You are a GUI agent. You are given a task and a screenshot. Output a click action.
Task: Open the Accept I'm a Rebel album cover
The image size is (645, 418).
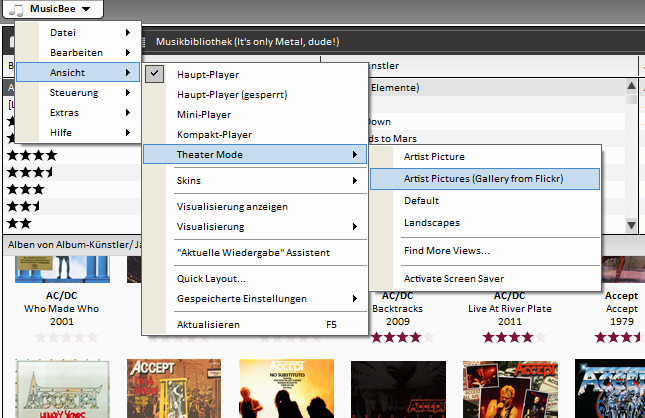pos(174,389)
